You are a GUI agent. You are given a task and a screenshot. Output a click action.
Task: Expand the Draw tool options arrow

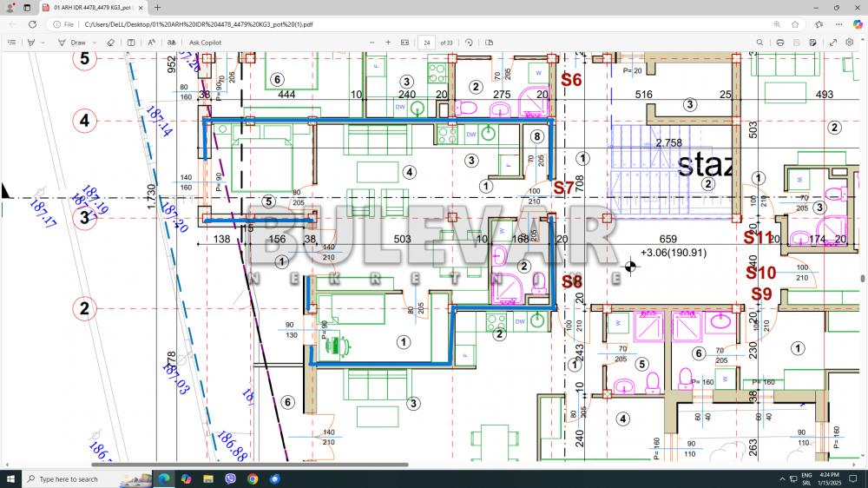(x=94, y=42)
